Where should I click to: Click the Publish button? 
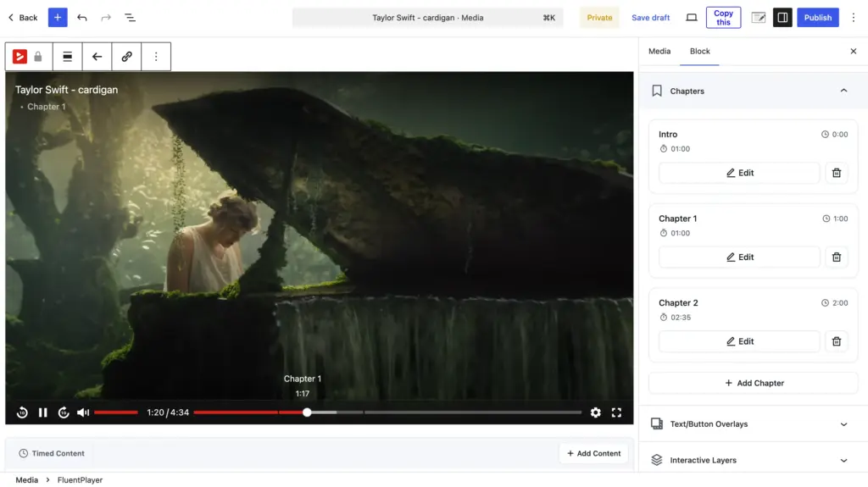(818, 18)
